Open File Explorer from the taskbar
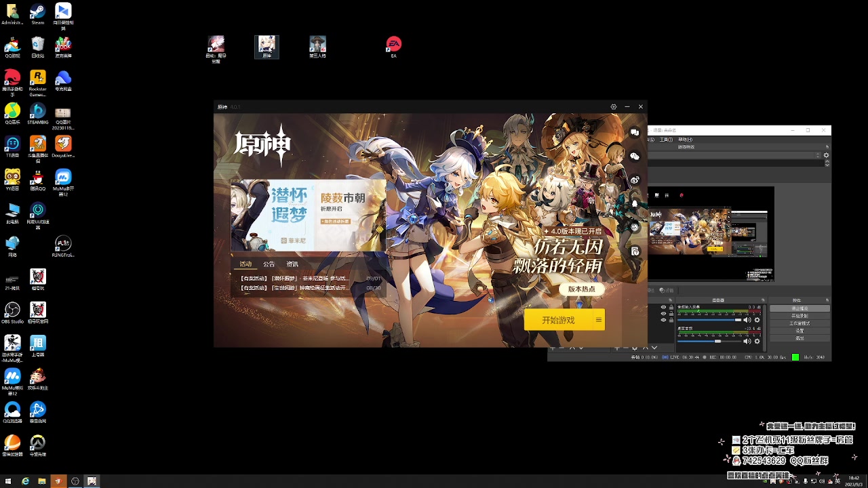 42,481
